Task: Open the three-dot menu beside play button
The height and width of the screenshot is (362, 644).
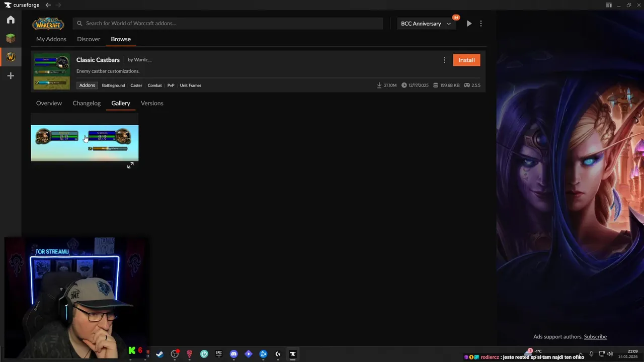Action: [x=481, y=24]
